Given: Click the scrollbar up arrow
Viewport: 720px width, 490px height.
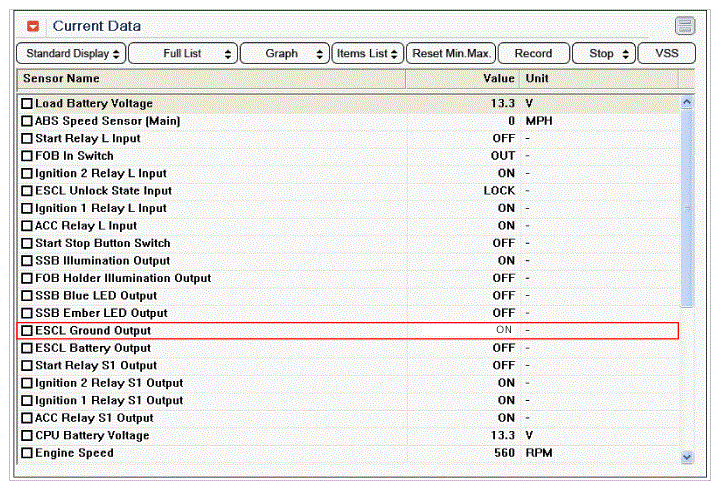Looking at the screenshot, I should click(x=687, y=102).
